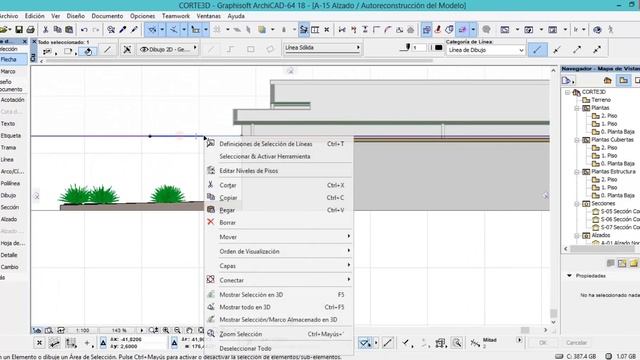Open the Teamwork menu
The height and width of the screenshot is (360, 640).
coord(176,16)
